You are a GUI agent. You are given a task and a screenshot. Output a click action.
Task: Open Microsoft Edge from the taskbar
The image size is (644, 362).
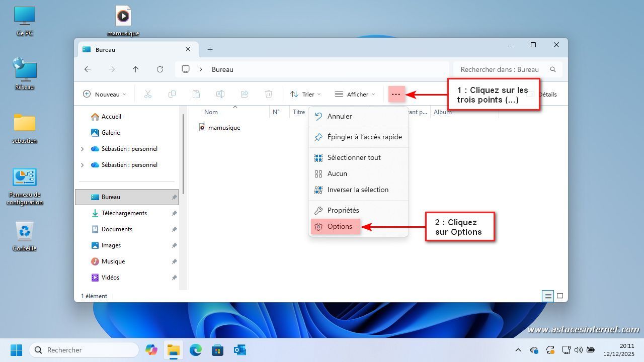(x=195, y=350)
